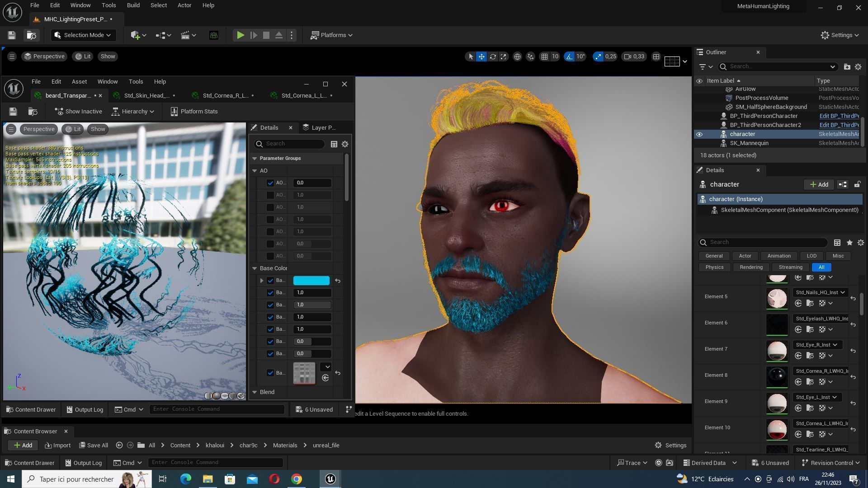
Task: Select the rotate transform tool icon
Action: [493, 56]
